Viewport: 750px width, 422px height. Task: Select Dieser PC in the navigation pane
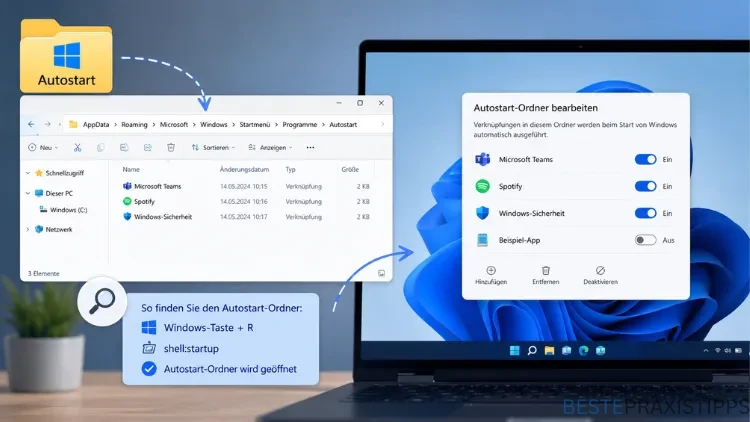[54, 193]
